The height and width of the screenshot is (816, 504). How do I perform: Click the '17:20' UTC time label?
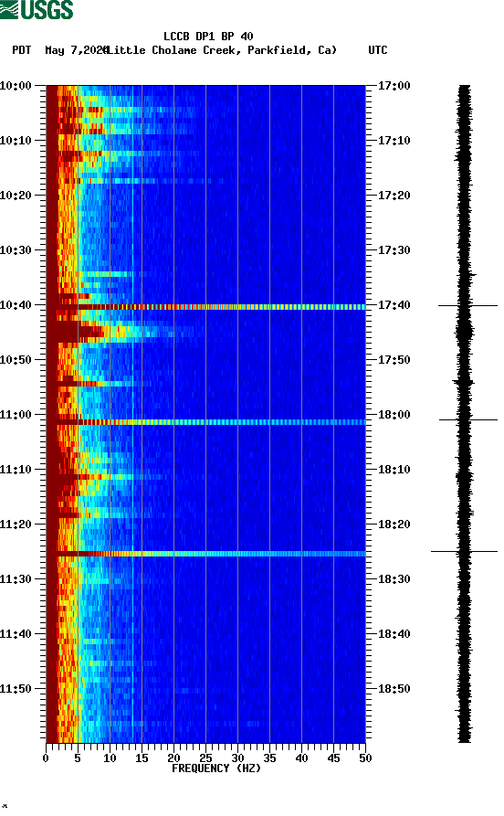[x=394, y=196]
